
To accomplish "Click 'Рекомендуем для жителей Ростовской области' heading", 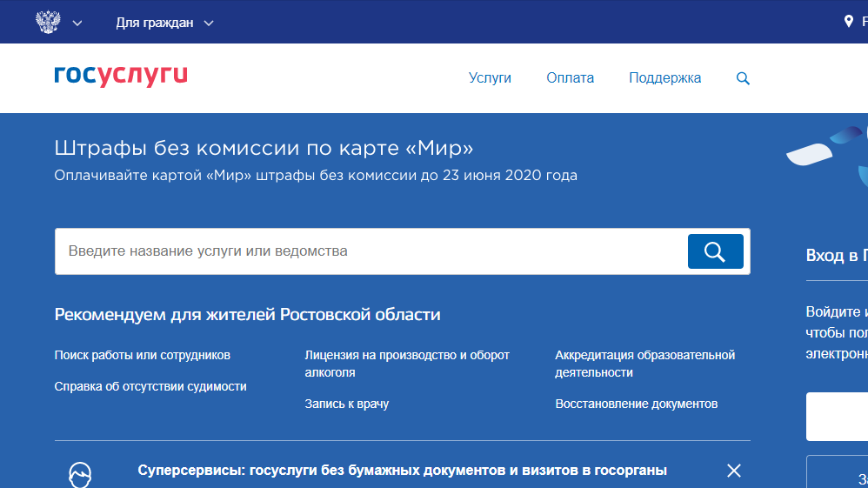I will click(x=248, y=315).
